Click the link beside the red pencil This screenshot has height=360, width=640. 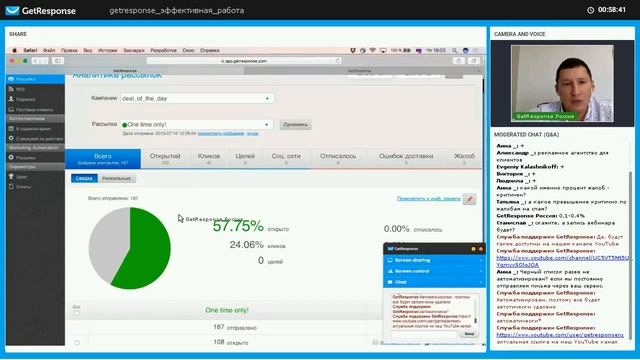(x=429, y=199)
